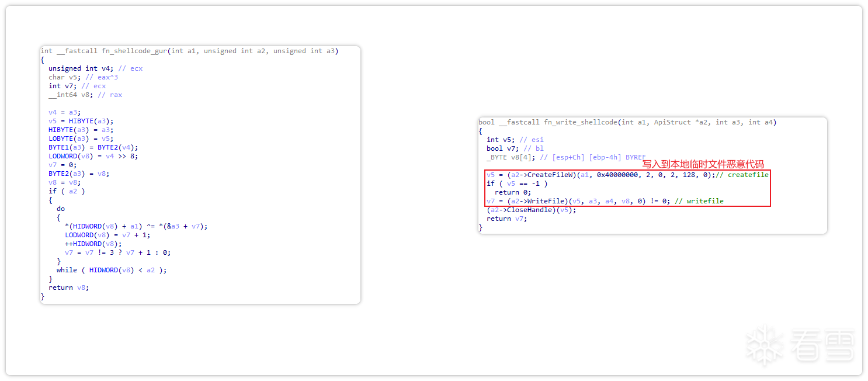Select the 'do' keyword of the loop
The image size is (868, 381).
pos(61,209)
